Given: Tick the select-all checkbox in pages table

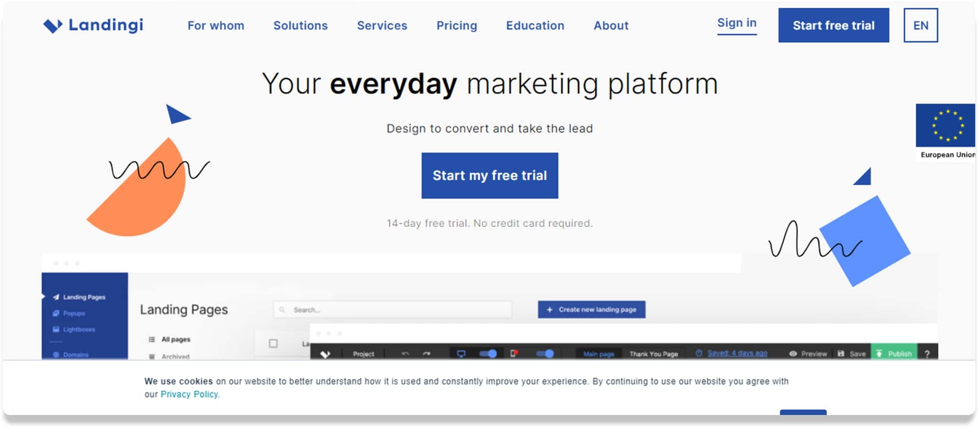Looking at the screenshot, I should (x=273, y=344).
